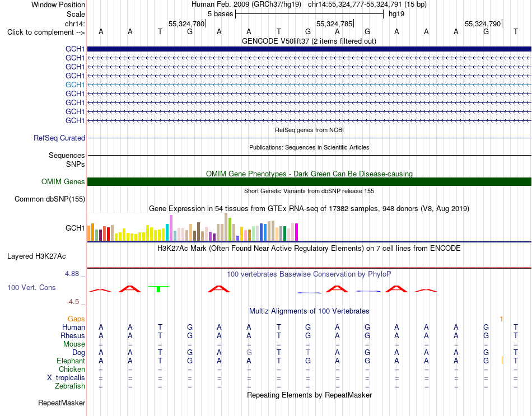The image size is (532, 416).
Task: Click coordinate marker 55,324,790
Action: 483,24
